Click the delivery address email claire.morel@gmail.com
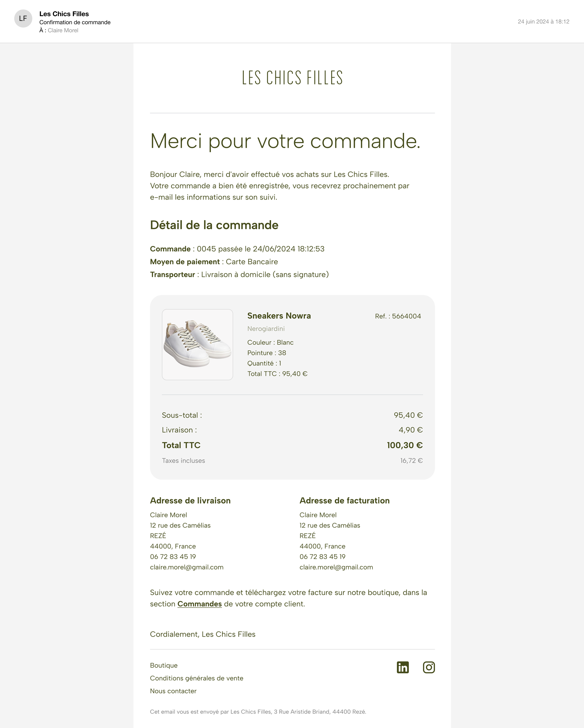Image resolution: width=584 pixels, height=728 pixels. click(187, 567)
